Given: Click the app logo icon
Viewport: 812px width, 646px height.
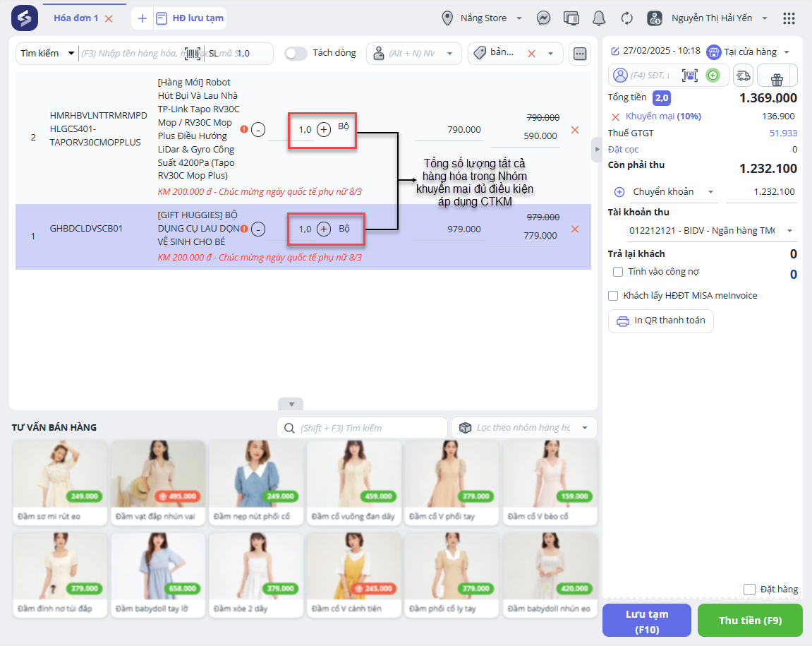Looking at the screenshot, I should [x=25, y=18].
